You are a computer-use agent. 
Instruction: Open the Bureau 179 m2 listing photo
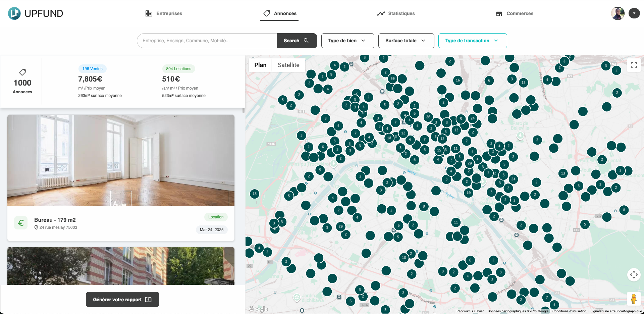(x=121, y=160)
